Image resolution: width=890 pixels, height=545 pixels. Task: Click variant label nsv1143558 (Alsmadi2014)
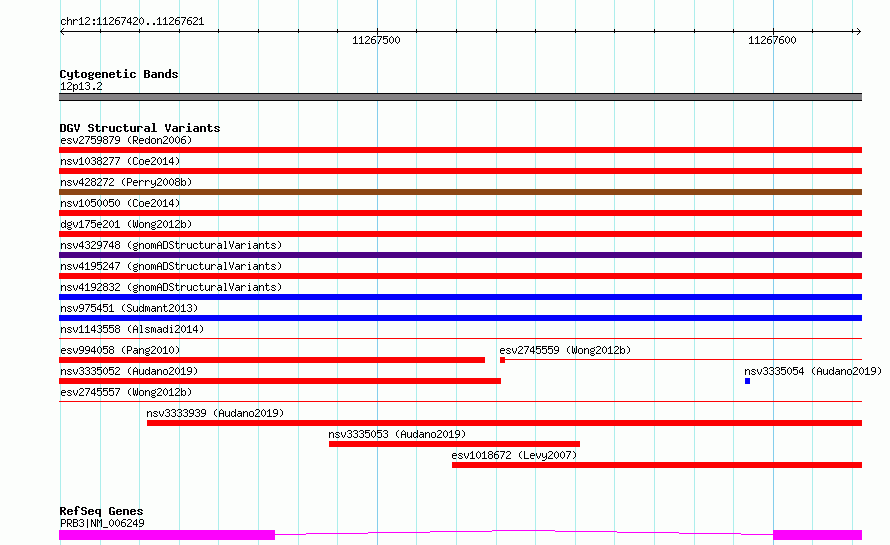[x=132, y=329]
